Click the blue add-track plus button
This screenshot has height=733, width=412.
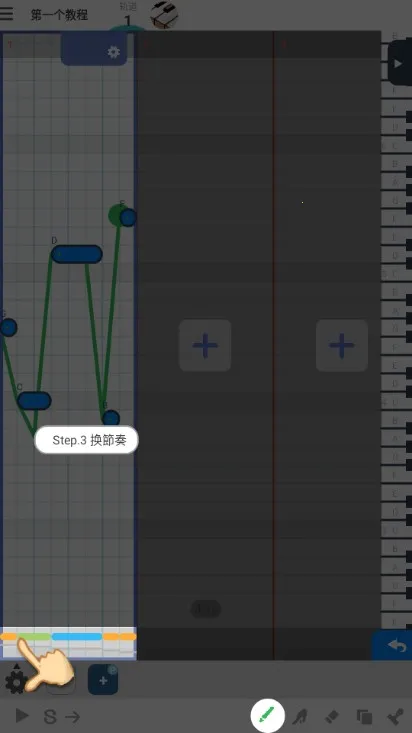tap(103, 680)
